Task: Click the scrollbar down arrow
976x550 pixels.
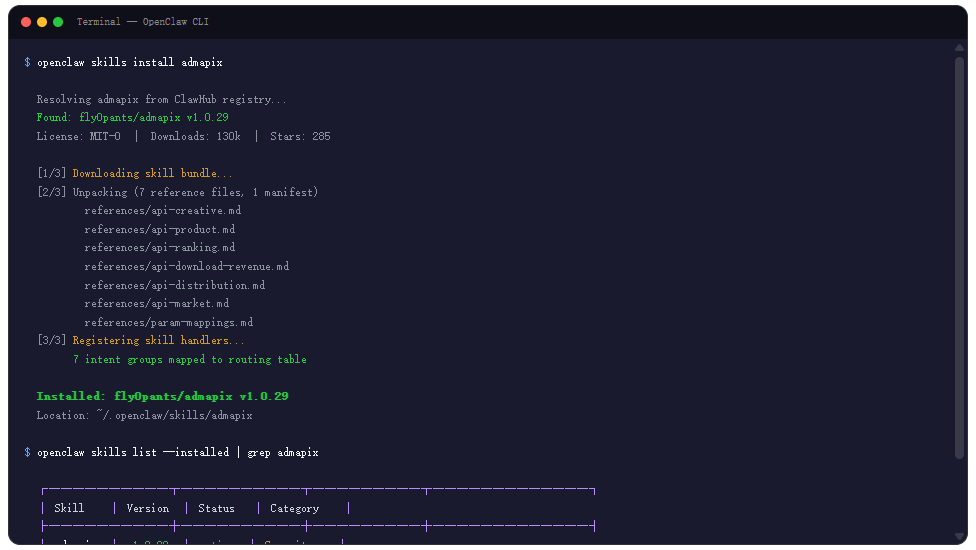Action: tap(959, 536)
